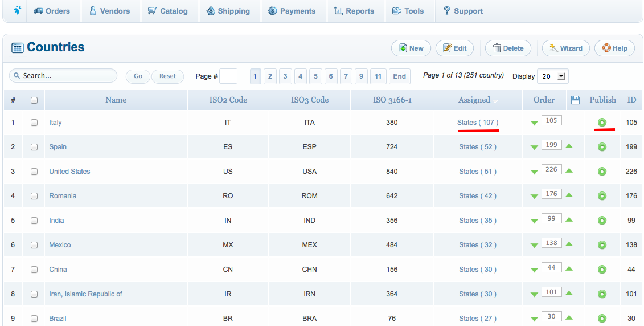644x326 pixels.
Task: Move Spain down in order
Action: [x=534, y=148]
